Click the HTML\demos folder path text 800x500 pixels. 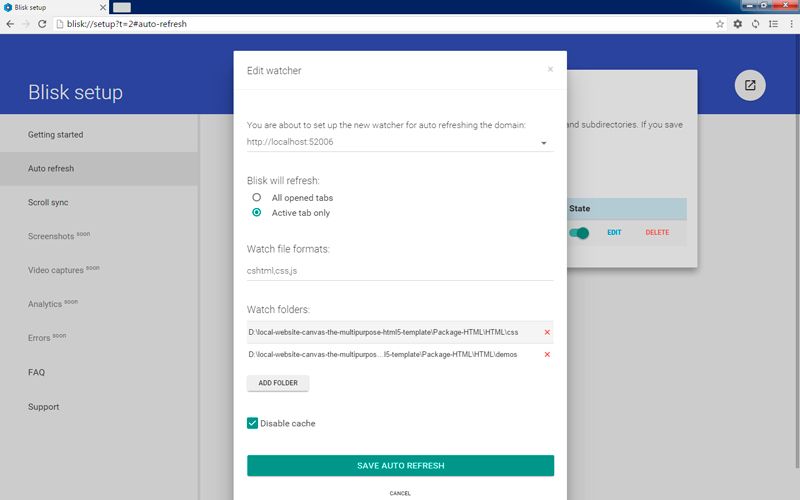pyautogui.click(x=383, y=355)
